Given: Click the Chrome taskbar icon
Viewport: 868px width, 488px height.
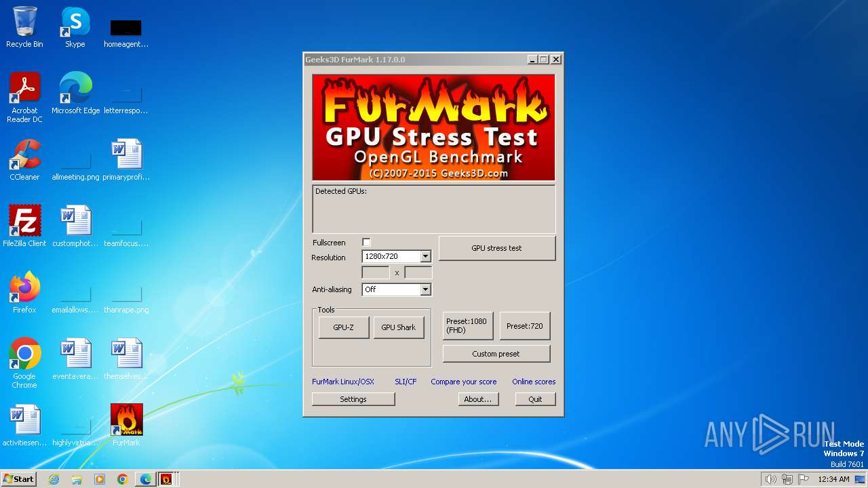Looking at the screenshot, I should pyautogui.click(x=123, y=479).
